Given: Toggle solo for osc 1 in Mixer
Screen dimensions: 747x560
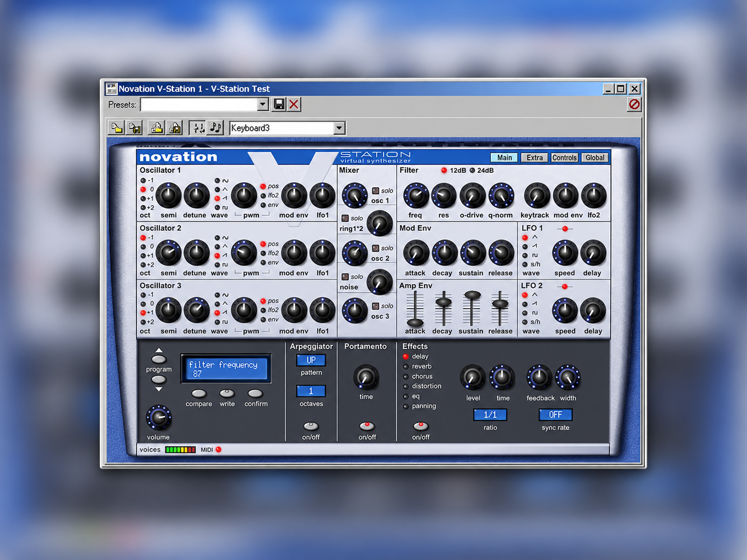Looking at the screenshot, I should coord(376,191).
